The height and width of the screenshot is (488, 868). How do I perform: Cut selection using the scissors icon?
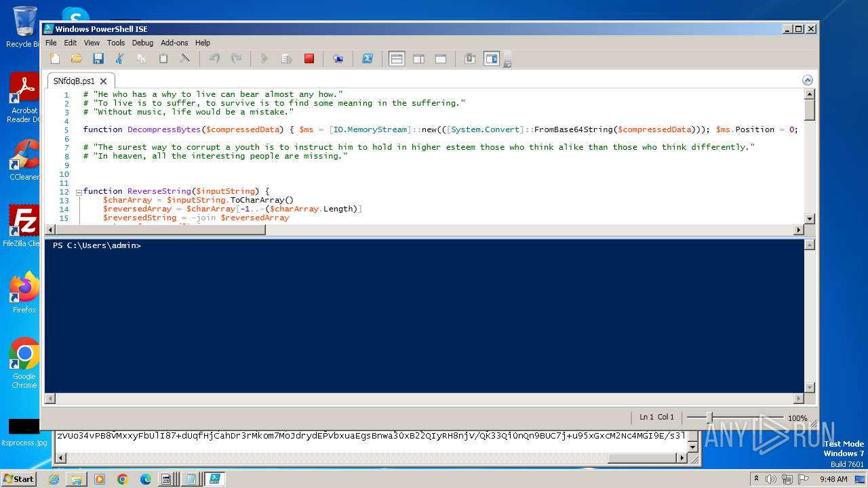[x=120, y=59]
